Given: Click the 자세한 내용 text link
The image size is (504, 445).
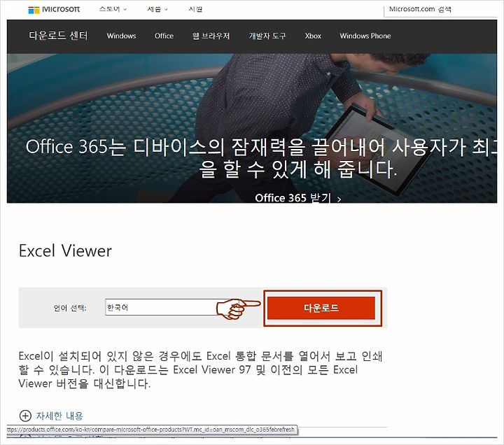Looking at the screenshot, I should click(x=59, y=416).
